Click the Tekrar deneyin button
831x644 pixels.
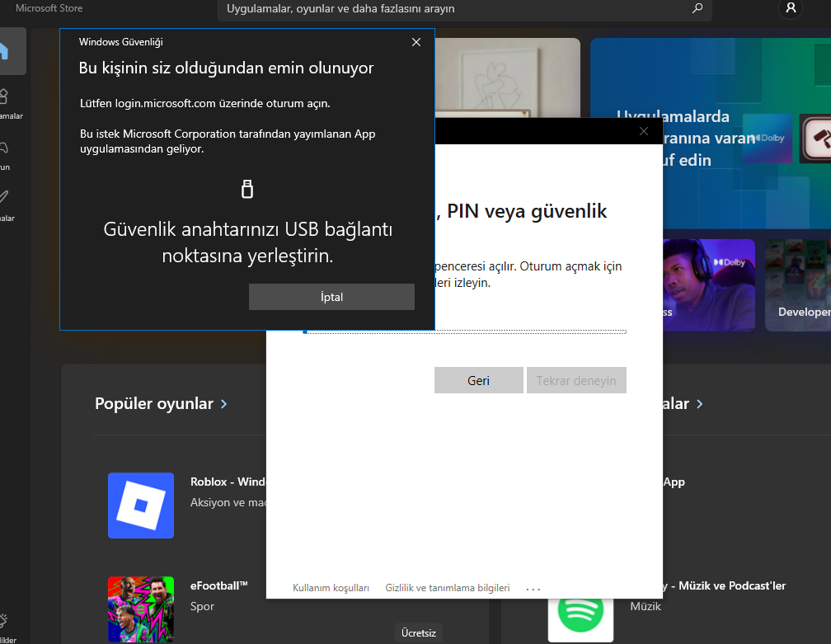(x=576, y=380)
